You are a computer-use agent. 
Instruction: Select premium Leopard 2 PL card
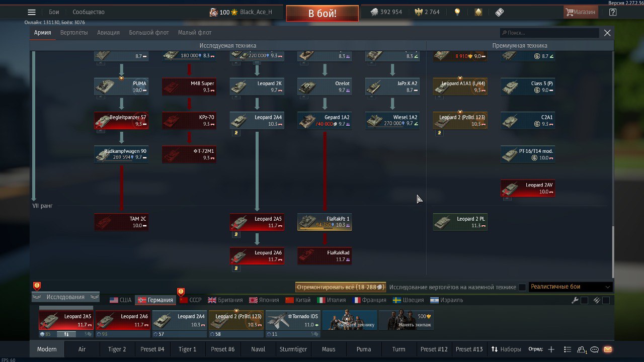click(x=460, y=222)
